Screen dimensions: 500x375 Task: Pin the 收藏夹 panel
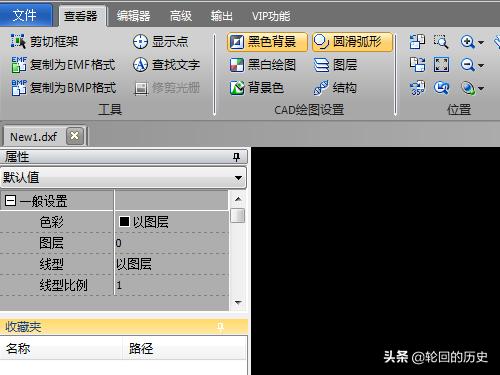point(220,326)
